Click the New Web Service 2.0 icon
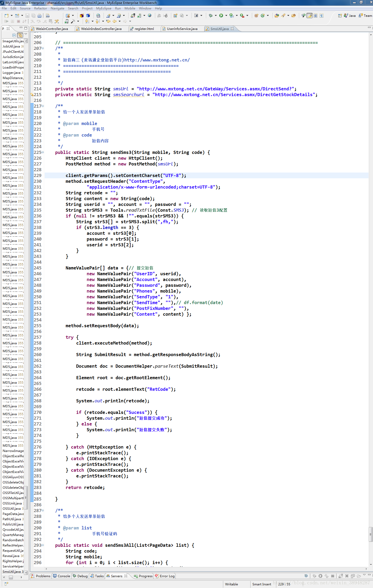 (98, 15)
